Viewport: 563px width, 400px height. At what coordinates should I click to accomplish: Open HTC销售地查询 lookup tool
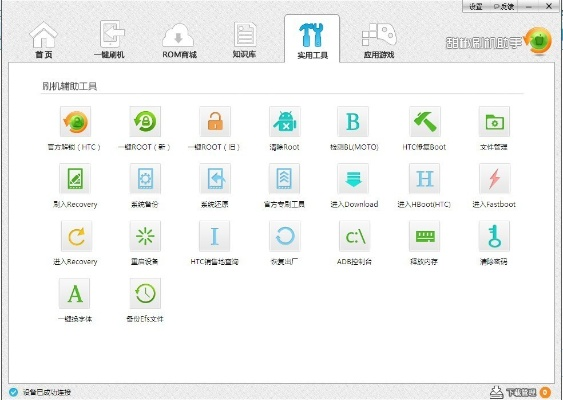pos(215,236)
